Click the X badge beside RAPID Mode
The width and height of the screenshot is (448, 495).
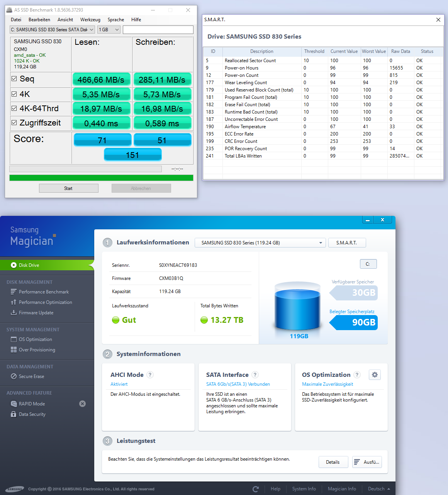point(82,404)
